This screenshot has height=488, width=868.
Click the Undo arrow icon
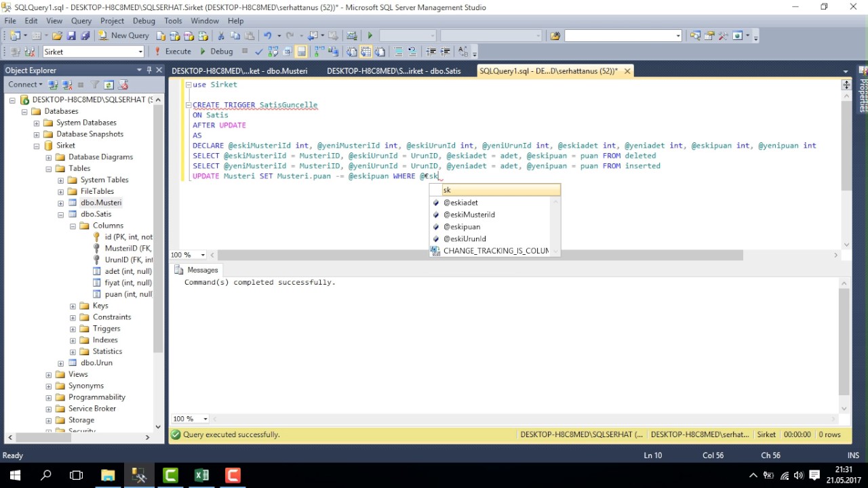[x=267, y=35]
